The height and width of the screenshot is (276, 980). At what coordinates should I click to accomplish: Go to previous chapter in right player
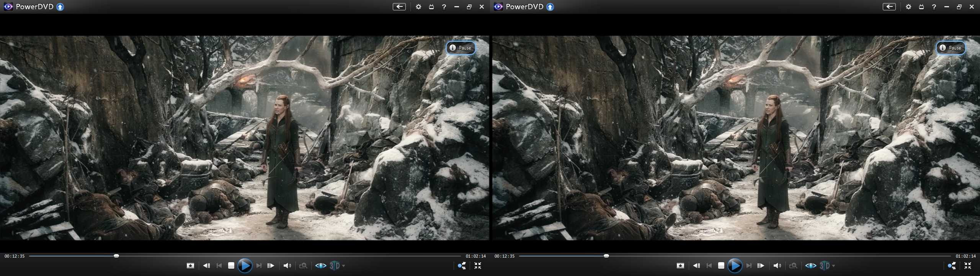[709, 266]
